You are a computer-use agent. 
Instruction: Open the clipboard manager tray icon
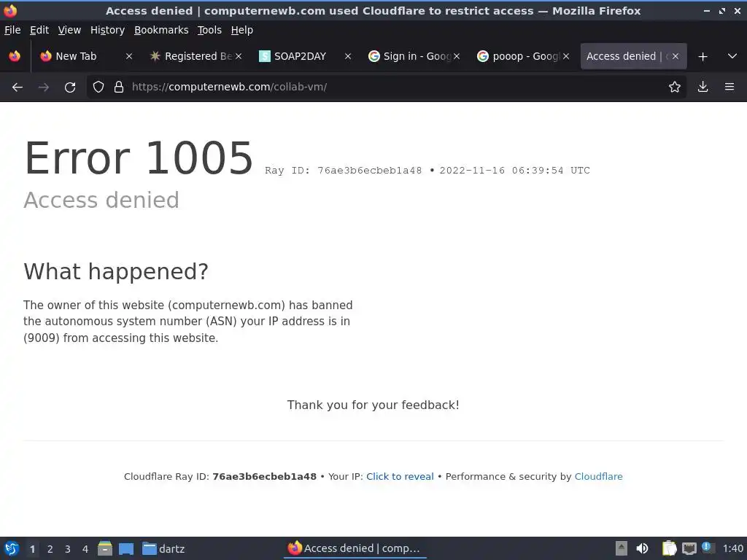pyautogui.click(x=669, y=548)
